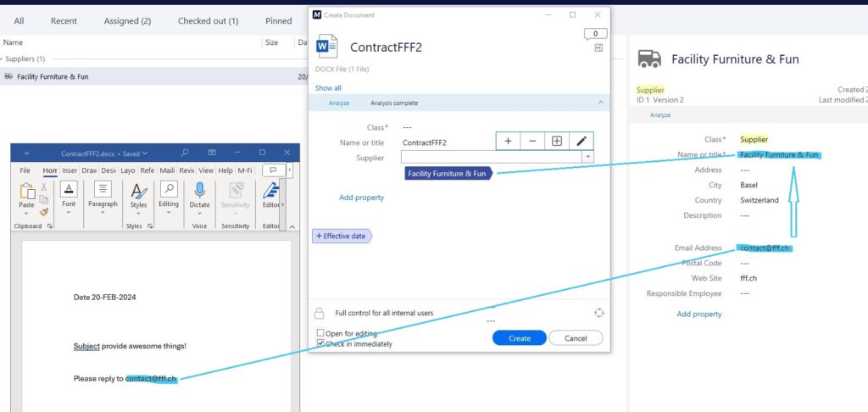
Task: Click the Show all link
Action: click(x=328, y=88)
